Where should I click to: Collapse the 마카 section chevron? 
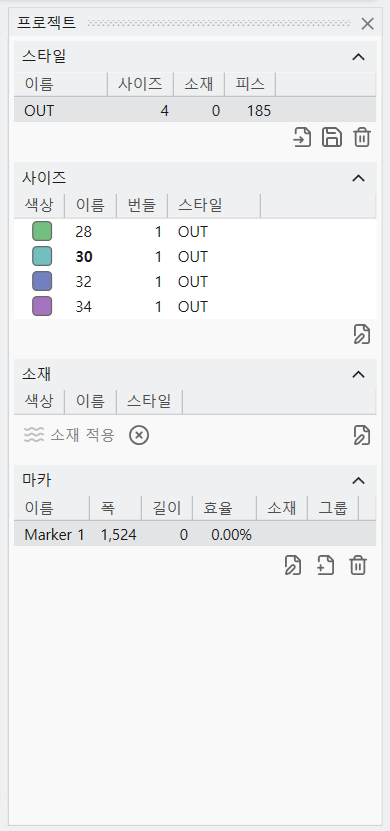[359, 480]
